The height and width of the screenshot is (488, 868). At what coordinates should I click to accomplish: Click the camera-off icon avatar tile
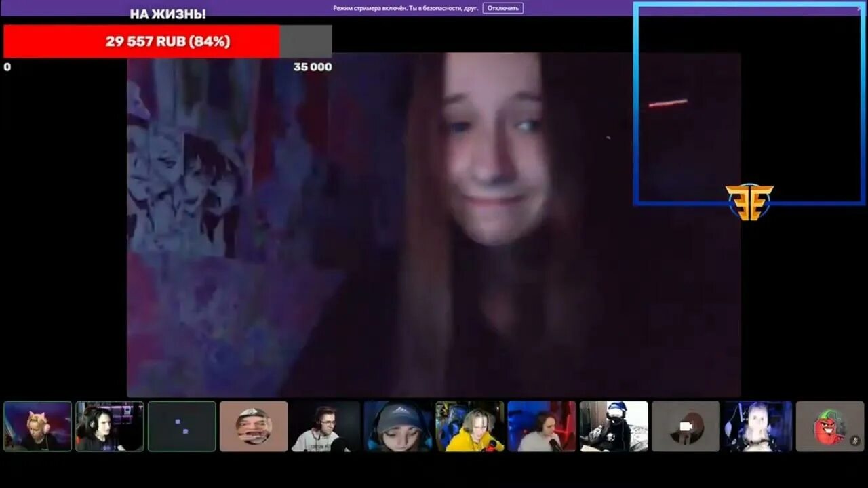point(686,426)
